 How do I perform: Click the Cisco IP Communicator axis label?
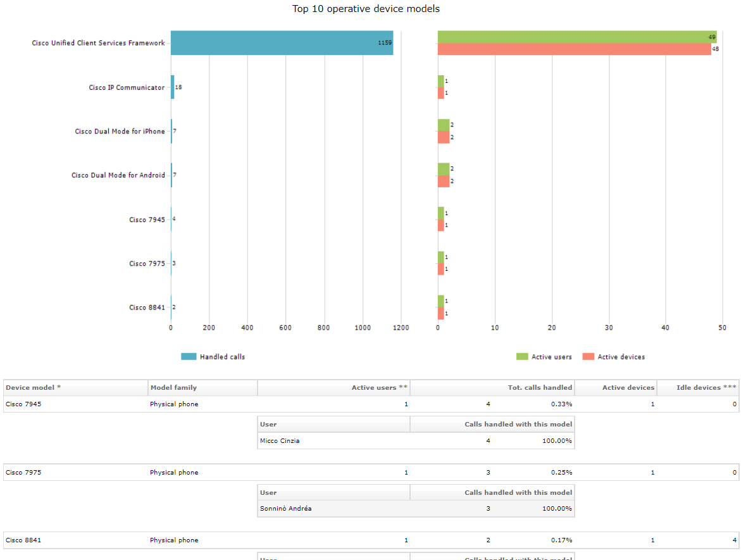click(127, 87)
